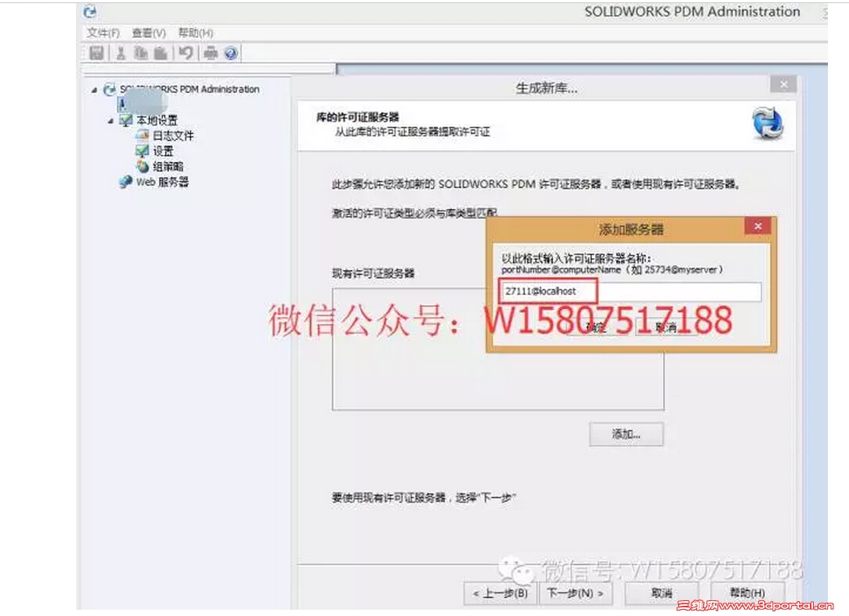Open the 帮助(H) menu
This screenshot has width=849, height=616.
[x=195, y=33]
